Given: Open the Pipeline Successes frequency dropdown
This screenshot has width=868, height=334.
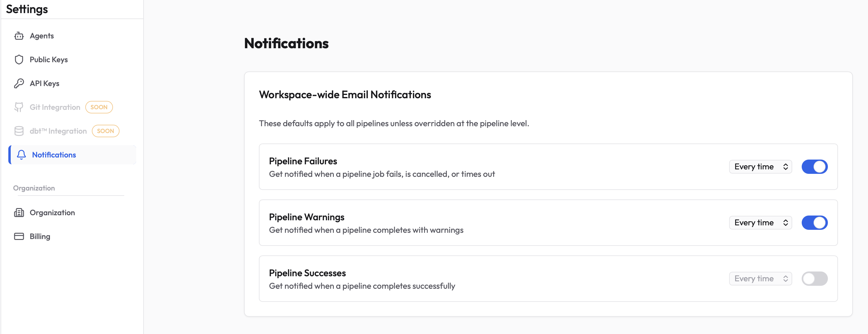Looking at the screenshot, I should tap(760, 278).
